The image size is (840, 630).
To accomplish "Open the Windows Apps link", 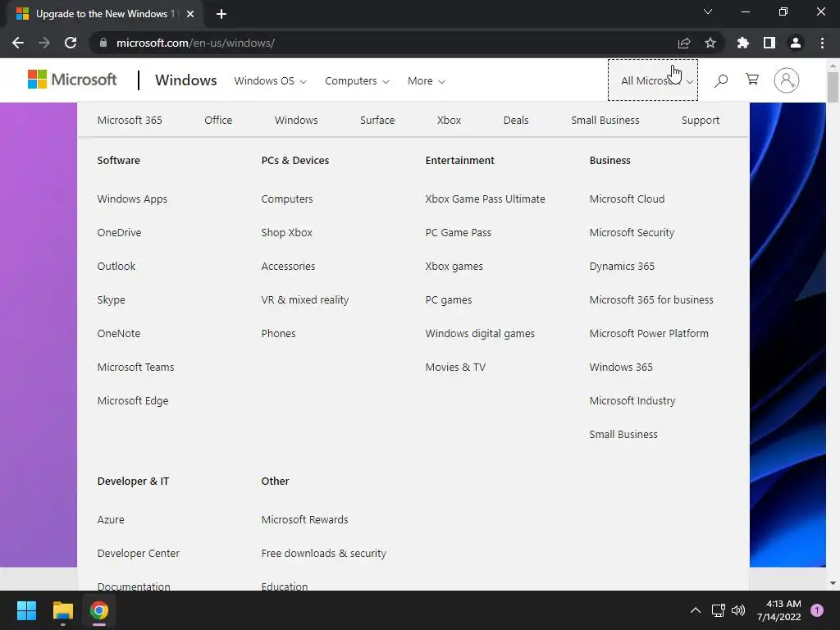I will point(132,199).
